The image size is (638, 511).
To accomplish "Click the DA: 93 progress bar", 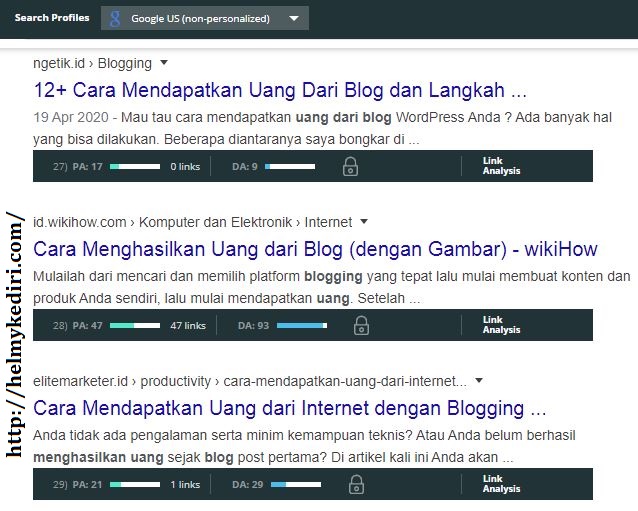I will click(x=302, y=325).
